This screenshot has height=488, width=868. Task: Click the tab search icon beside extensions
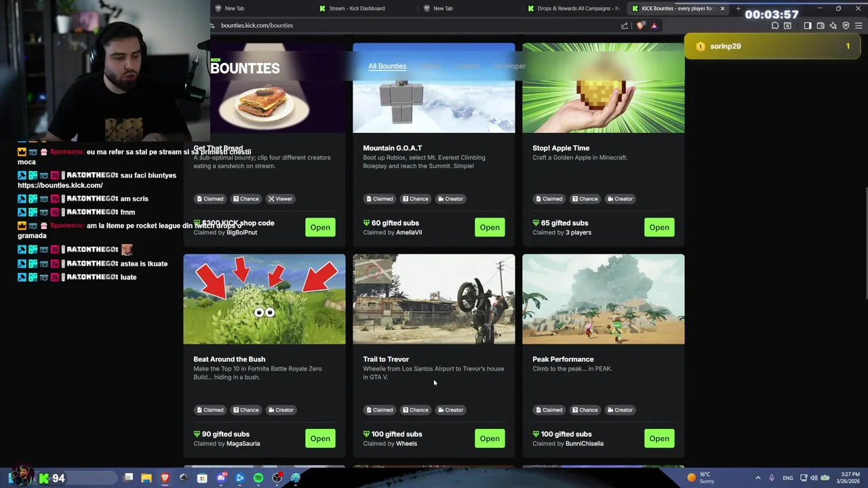(x=787, y=26)
